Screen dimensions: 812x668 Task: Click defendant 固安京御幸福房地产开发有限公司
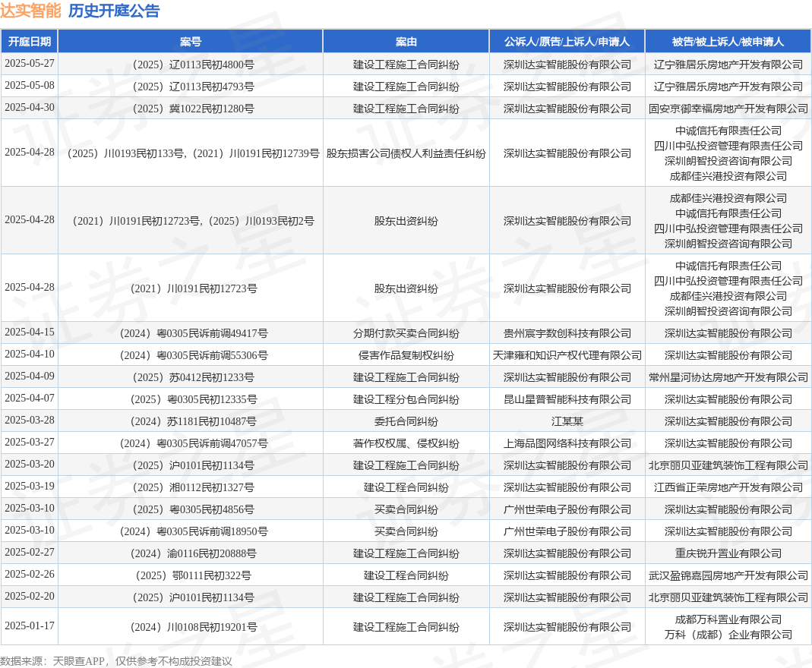point(728,109)
